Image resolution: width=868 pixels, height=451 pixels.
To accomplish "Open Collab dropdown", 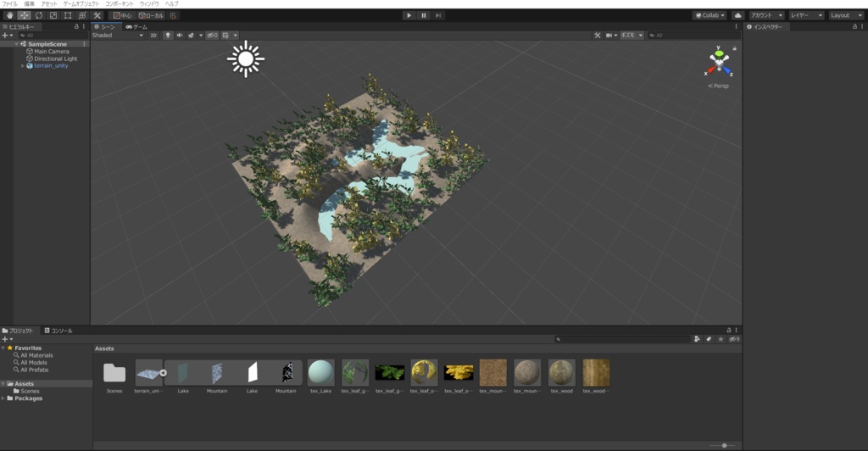I will tap(710, 15).
